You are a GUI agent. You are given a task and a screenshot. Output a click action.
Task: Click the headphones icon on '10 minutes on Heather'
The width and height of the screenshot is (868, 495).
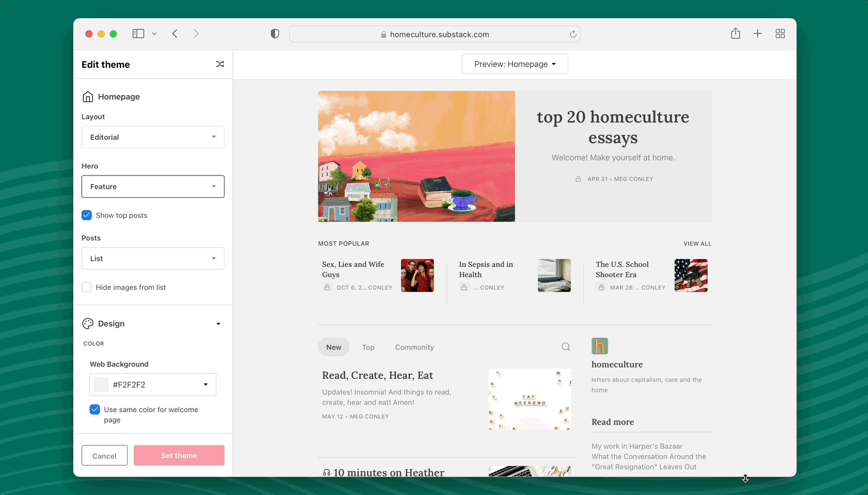[x=327, y=472]
